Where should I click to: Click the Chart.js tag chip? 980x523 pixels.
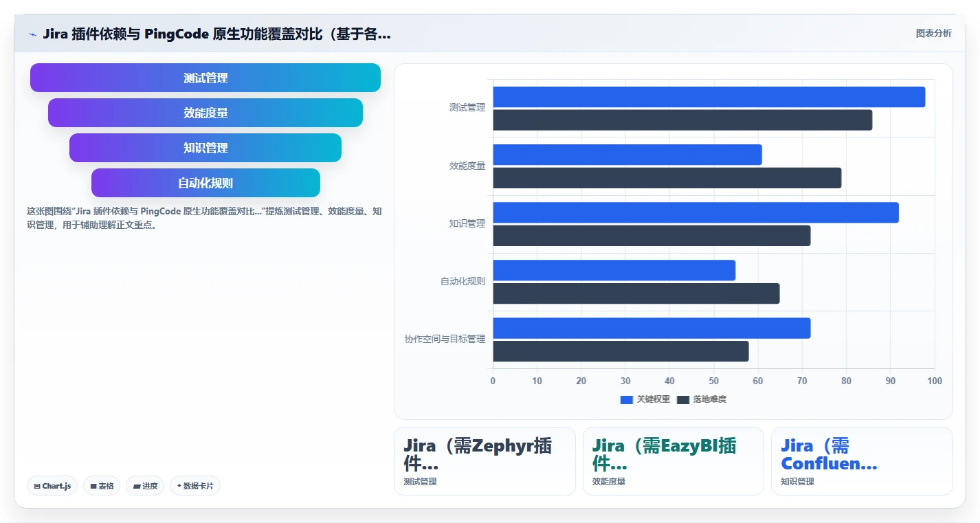point(52,486)
